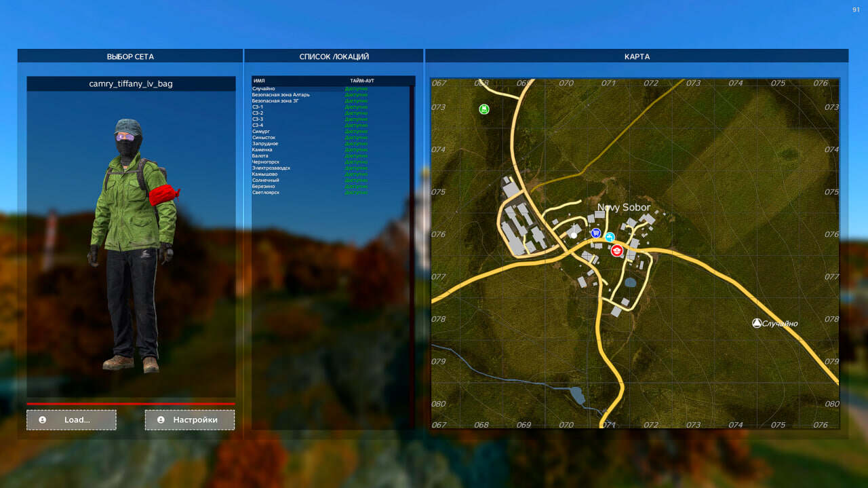The height and width of the screenshot is (488, 868).
Task: Select Солнечный in the locations list
Action: pos(331,181)
